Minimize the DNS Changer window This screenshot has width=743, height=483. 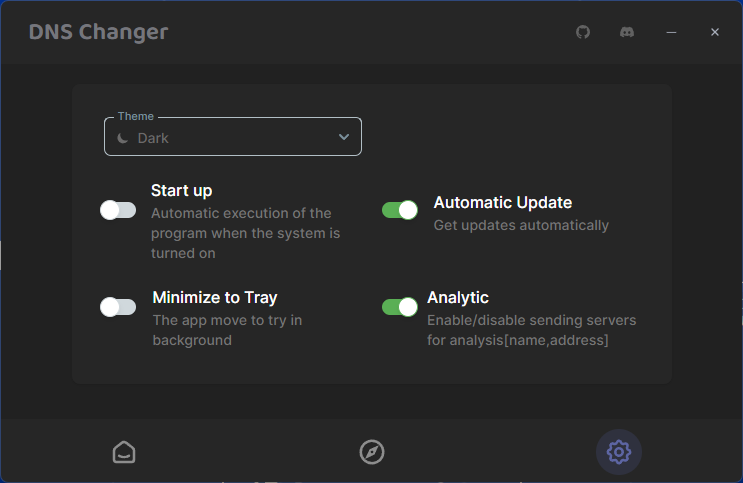(671, 32)
